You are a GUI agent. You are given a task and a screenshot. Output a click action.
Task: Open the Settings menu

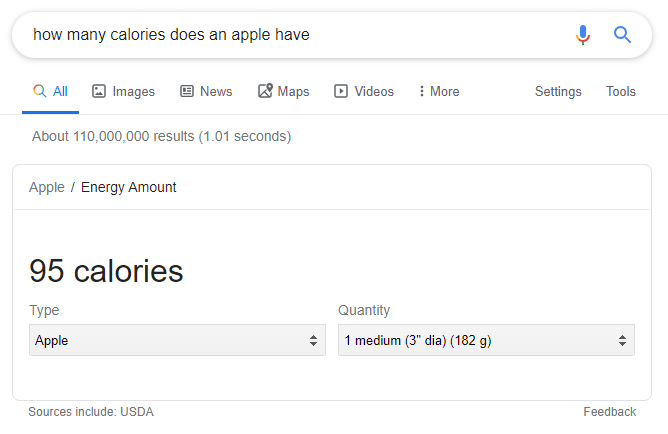click(x=558, y=91)
